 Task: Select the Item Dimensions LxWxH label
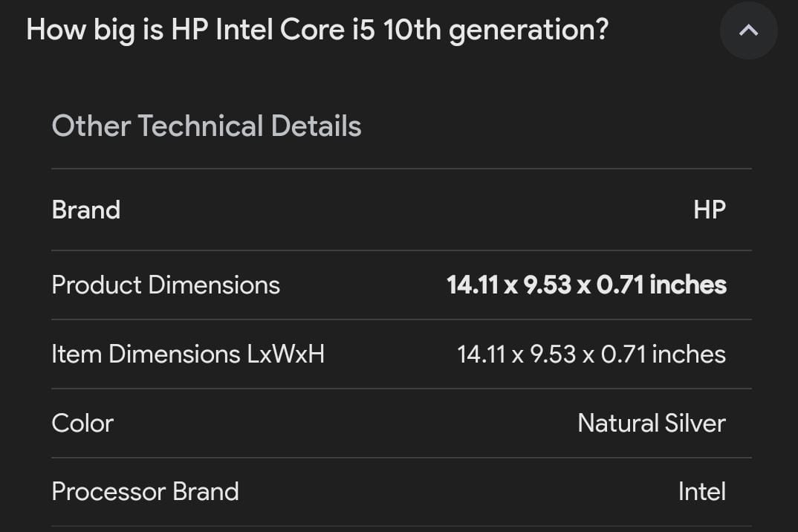point(188,354)
